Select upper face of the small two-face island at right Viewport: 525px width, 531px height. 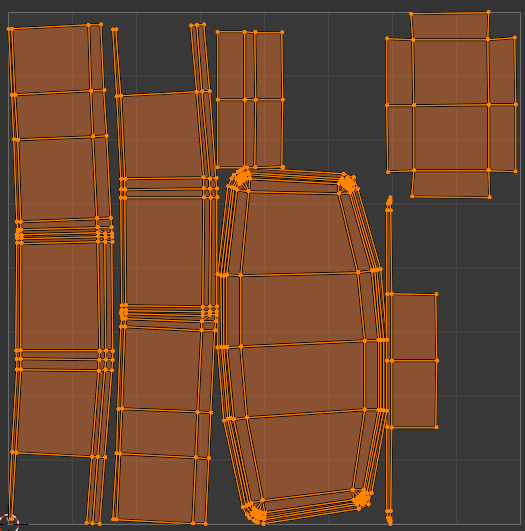pyautogui.click(x=414, y=327)
